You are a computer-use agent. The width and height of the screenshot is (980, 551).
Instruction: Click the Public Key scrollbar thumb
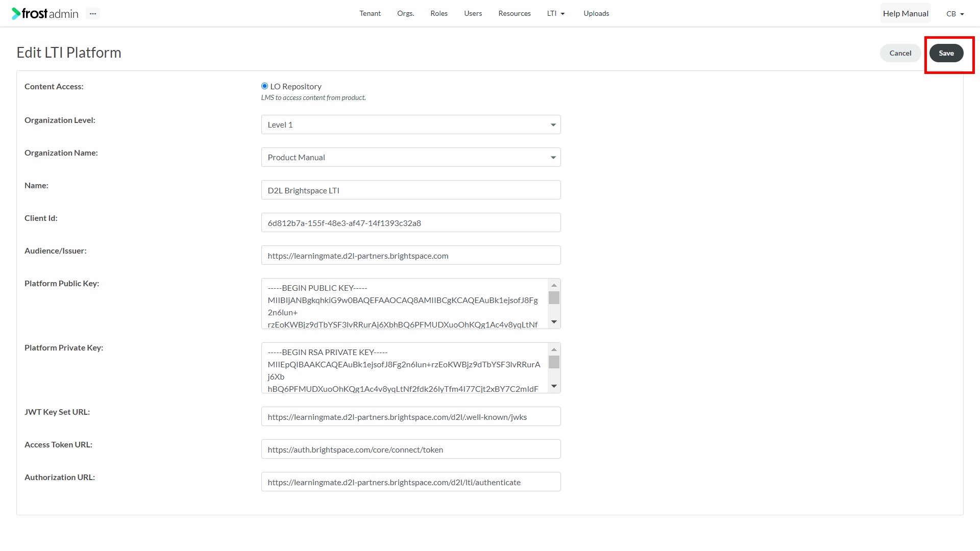pyautogui.click(x=554, y=297)
